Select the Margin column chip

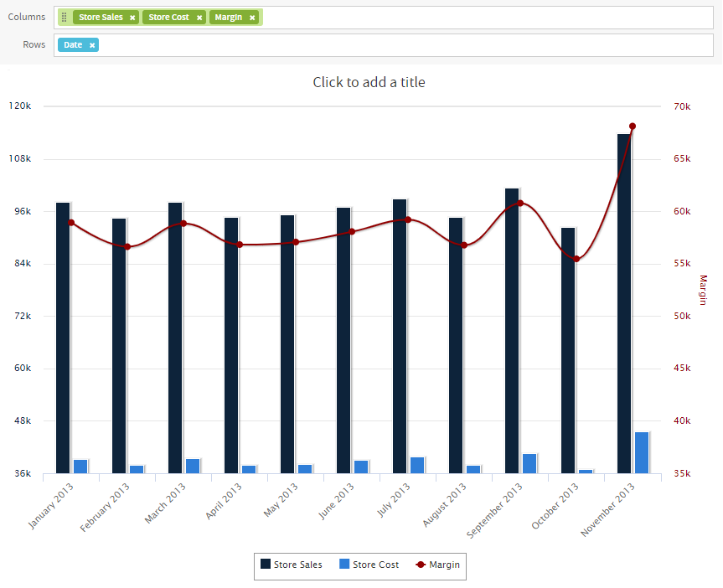tap(234, 17)
